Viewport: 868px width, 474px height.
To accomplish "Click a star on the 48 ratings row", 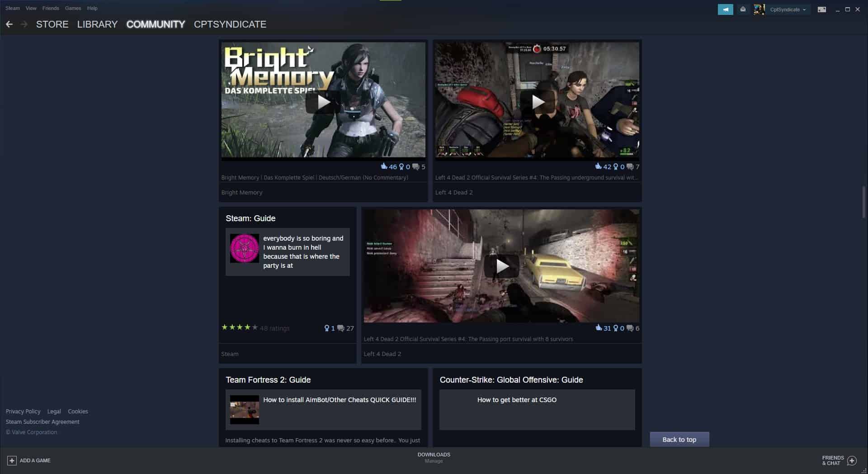I will (240, 327).
